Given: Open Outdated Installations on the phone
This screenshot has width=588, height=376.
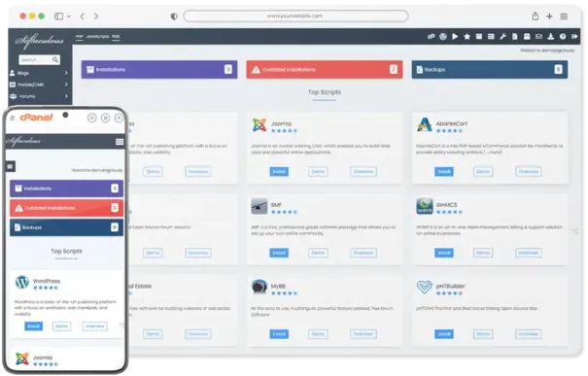Looking at the screenshot, I should (66, 208).
